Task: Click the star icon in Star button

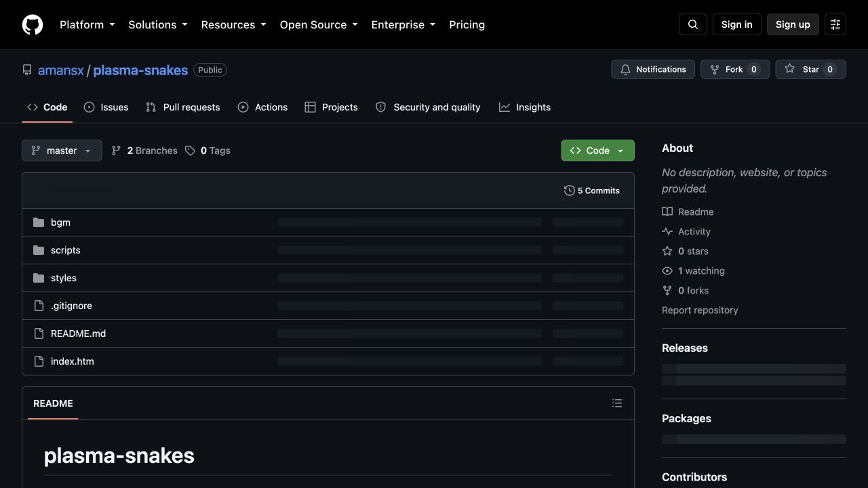Action: coord(789,69)
